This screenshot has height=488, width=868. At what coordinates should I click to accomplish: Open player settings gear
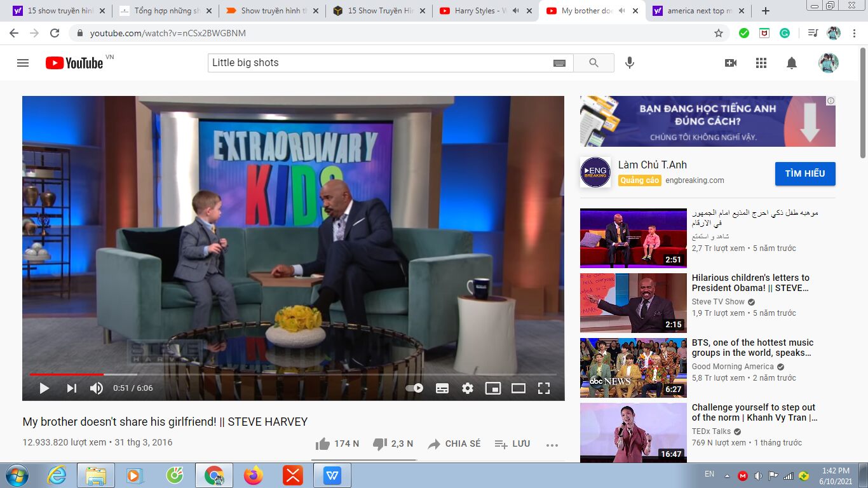click(x=468, y=388)
